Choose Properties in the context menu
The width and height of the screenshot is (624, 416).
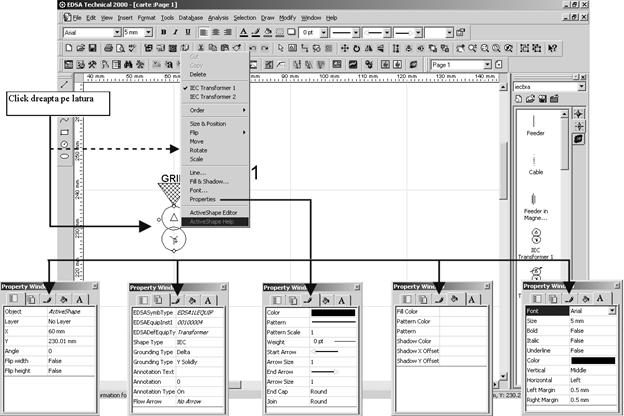coord(204,199)
